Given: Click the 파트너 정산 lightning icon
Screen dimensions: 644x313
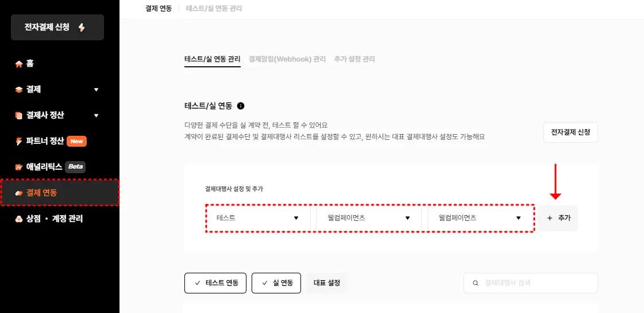Looking at the screenshot, I should point(19,141).
